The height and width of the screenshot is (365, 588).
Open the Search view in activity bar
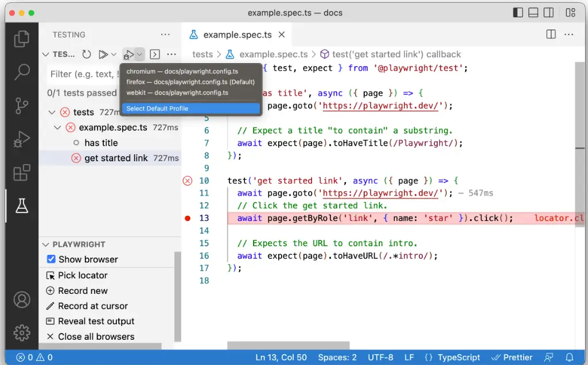[22, 72]
